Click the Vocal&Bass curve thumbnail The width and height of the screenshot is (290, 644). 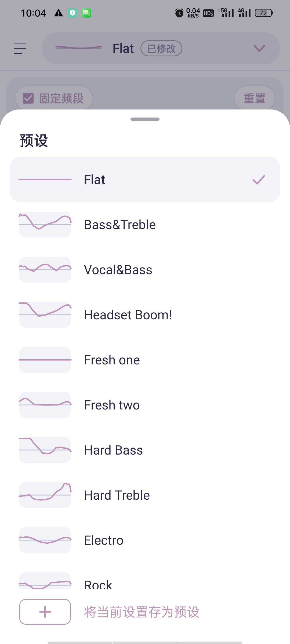click(45, 270)
